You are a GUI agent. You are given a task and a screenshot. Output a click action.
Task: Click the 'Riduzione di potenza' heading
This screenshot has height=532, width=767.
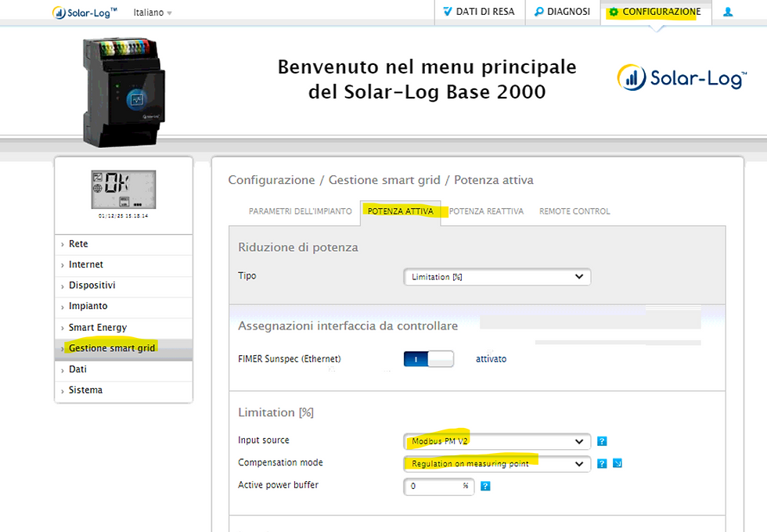tap(298, 247)
